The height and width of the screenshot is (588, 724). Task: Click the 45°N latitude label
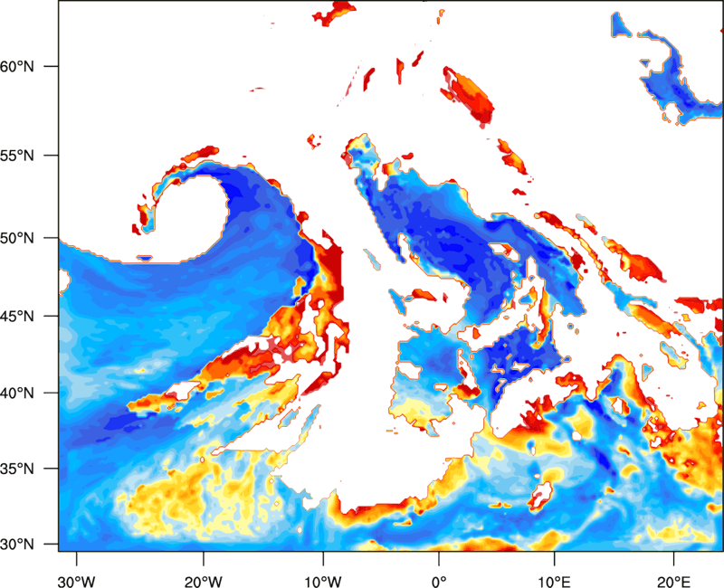click(17, 316)
